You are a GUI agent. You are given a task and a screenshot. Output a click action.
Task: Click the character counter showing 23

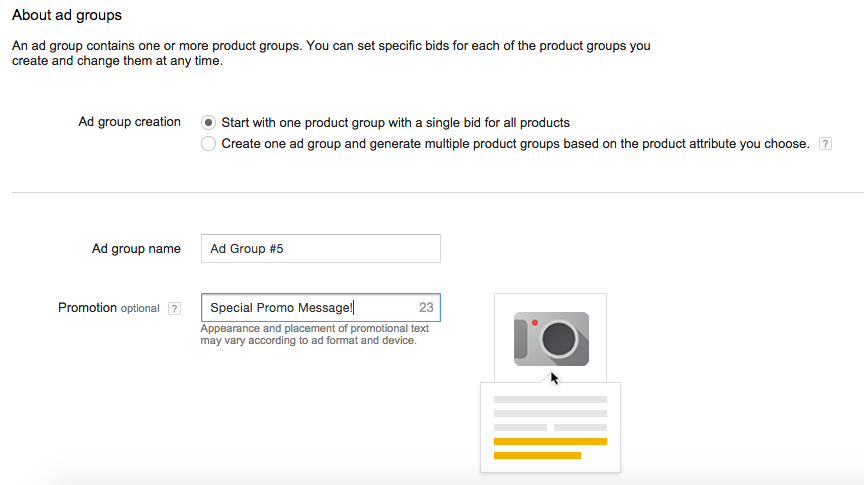tap(426, 308)
